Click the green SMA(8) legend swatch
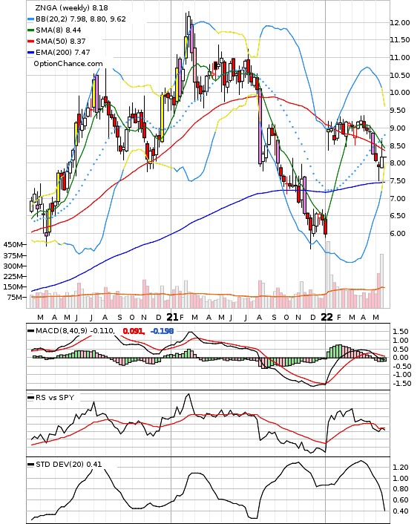 pyautogui.click(x=30, y=30)
